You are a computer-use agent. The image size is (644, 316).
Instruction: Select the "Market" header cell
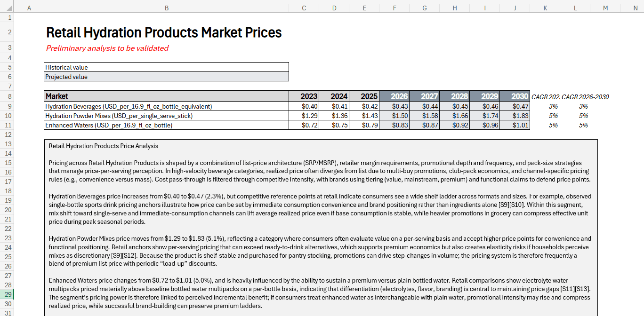(166, 96)
